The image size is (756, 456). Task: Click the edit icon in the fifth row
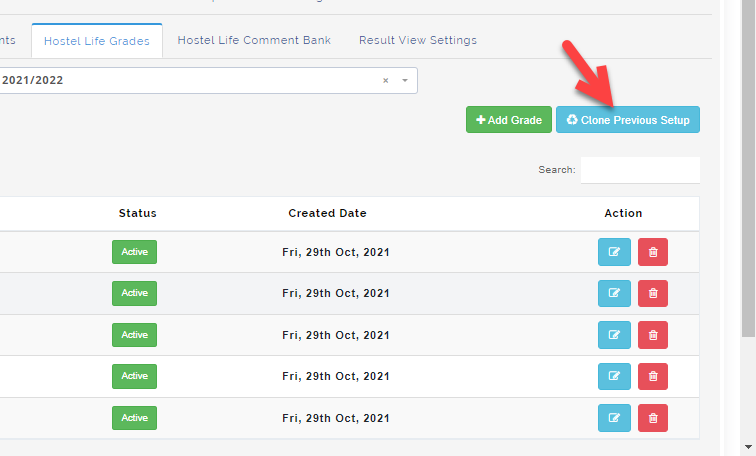pos(614,417)
